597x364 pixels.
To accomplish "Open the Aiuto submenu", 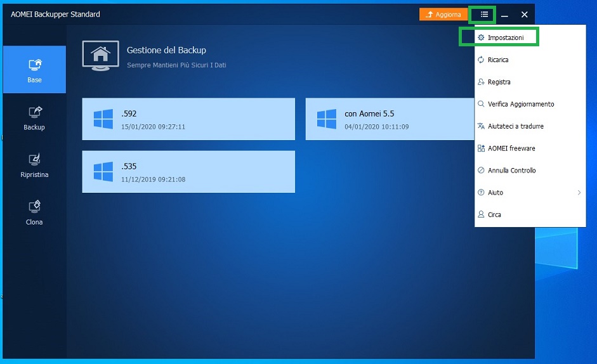I will coord(530,192).
